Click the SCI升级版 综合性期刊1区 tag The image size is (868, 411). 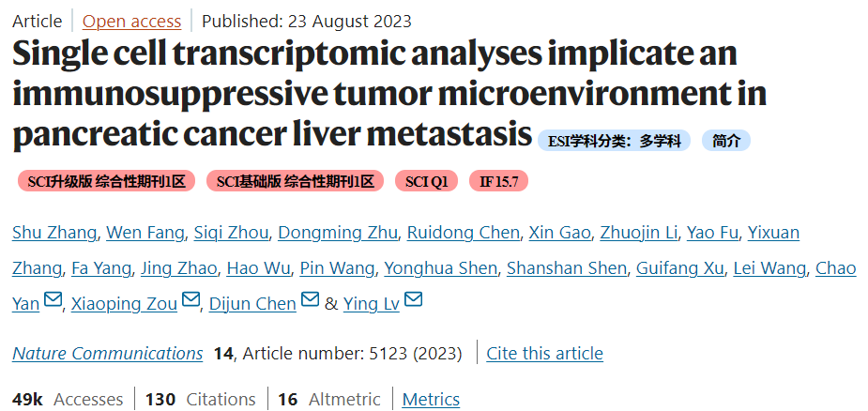[x=106, y=181]
